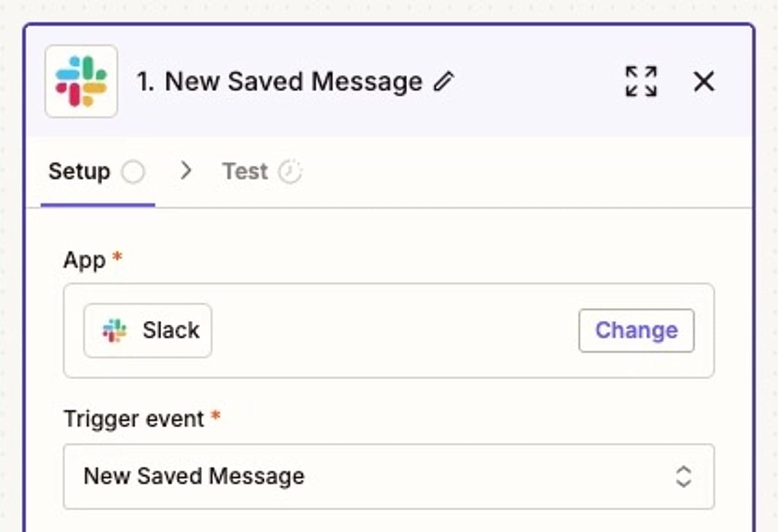778x532 pixels.
Task: Switch to the Test tab
Action: (245, 171)
